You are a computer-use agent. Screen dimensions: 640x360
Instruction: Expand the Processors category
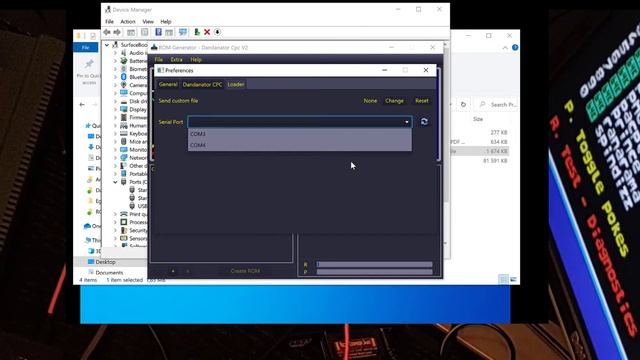115,222
